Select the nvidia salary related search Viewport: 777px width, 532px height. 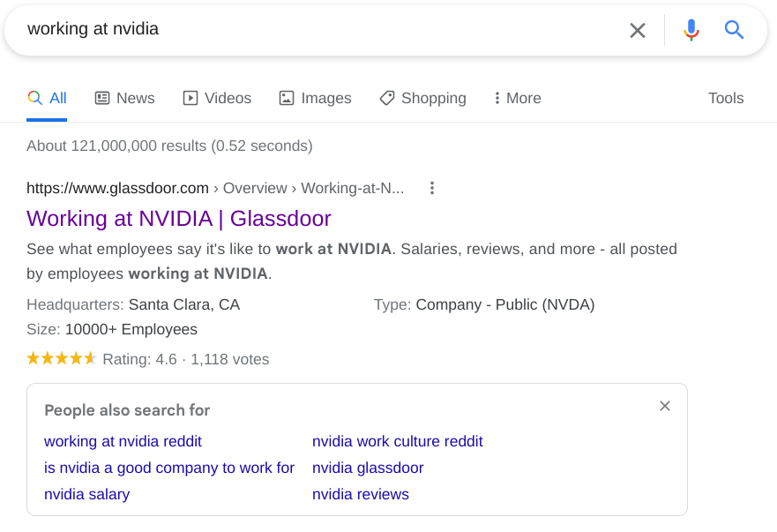pos(86,494)
